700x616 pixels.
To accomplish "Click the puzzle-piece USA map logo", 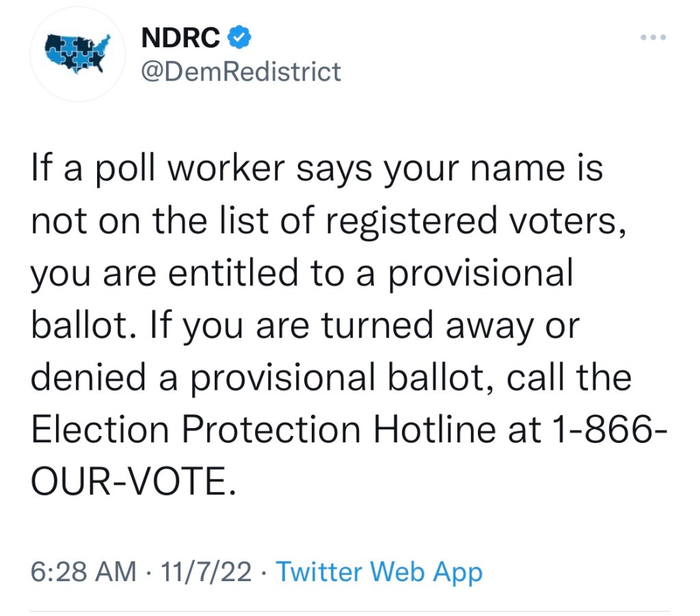I will coord(77,55).
